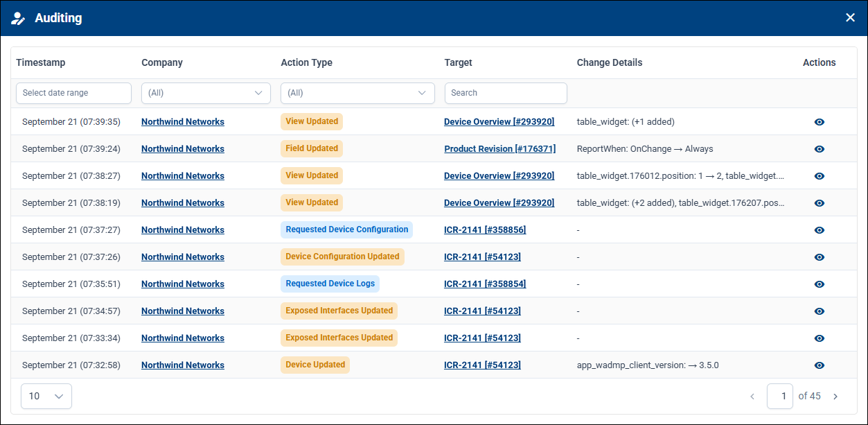The height and width of the screenshot is (425, 868).
Task: Open ICR-2141 [#358856] target link
Action: pos(485,230)
